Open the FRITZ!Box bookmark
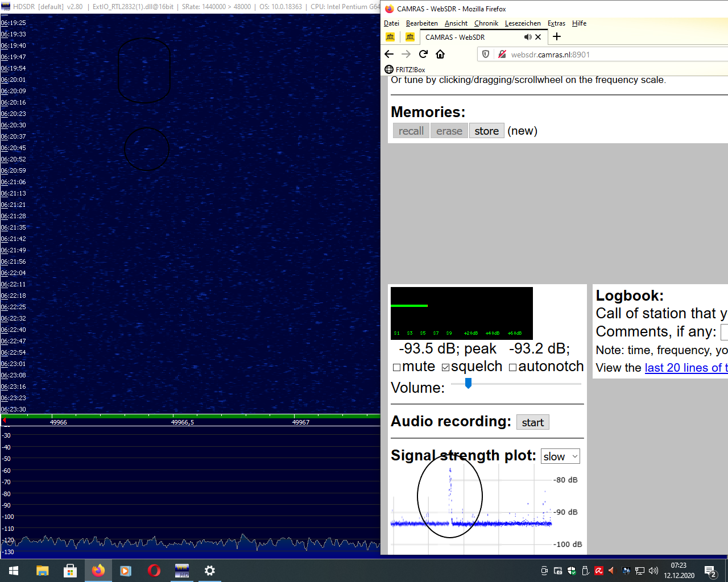Viewport: 728px width, 582px height. pyautogui.click(x=405, y=69)
